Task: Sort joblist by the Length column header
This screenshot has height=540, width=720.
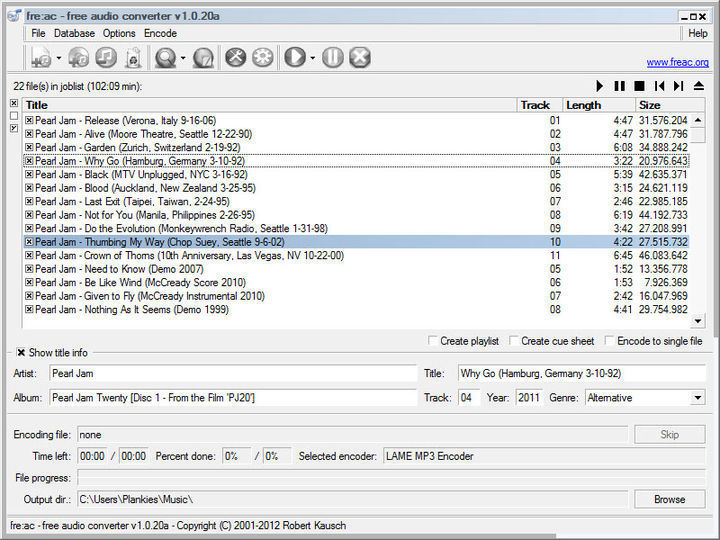Action: click(x=599, y=105)
